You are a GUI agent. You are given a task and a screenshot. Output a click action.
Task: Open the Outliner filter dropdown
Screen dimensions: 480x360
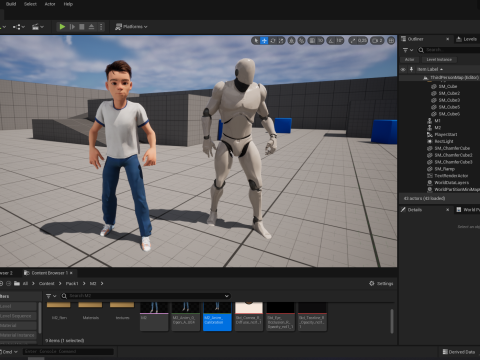click(x=408, y=50)
